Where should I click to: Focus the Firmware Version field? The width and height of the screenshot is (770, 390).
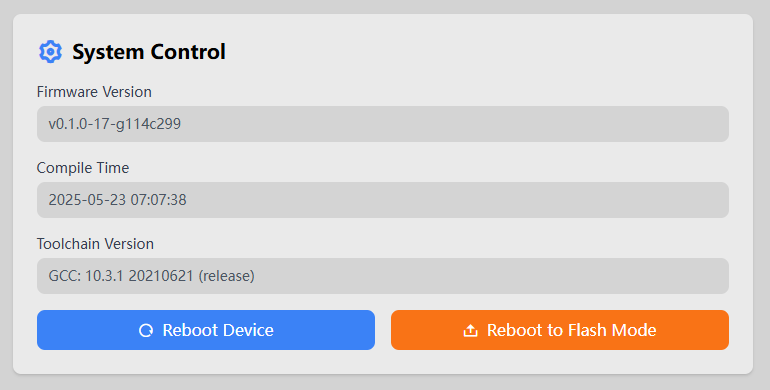(383, 124)
